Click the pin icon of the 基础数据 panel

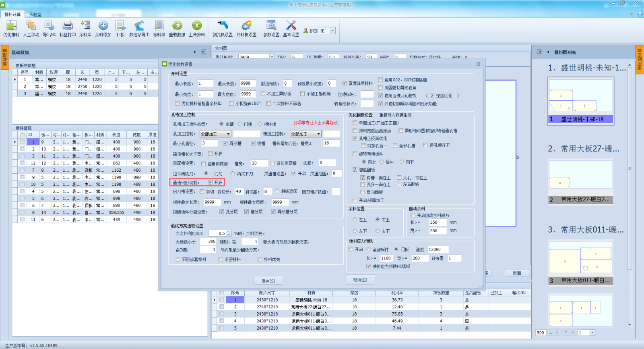[x=204, y=52]
